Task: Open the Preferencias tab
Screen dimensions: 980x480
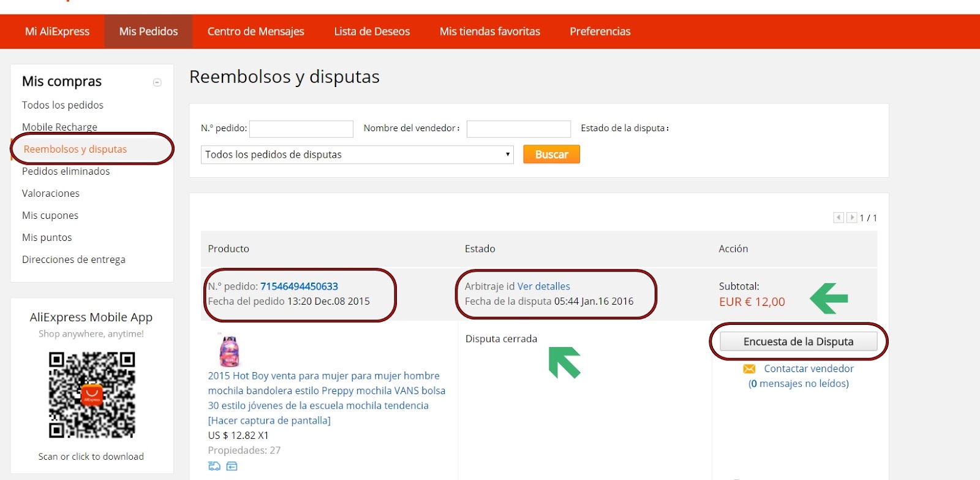Action: click(x=600, y=31)
